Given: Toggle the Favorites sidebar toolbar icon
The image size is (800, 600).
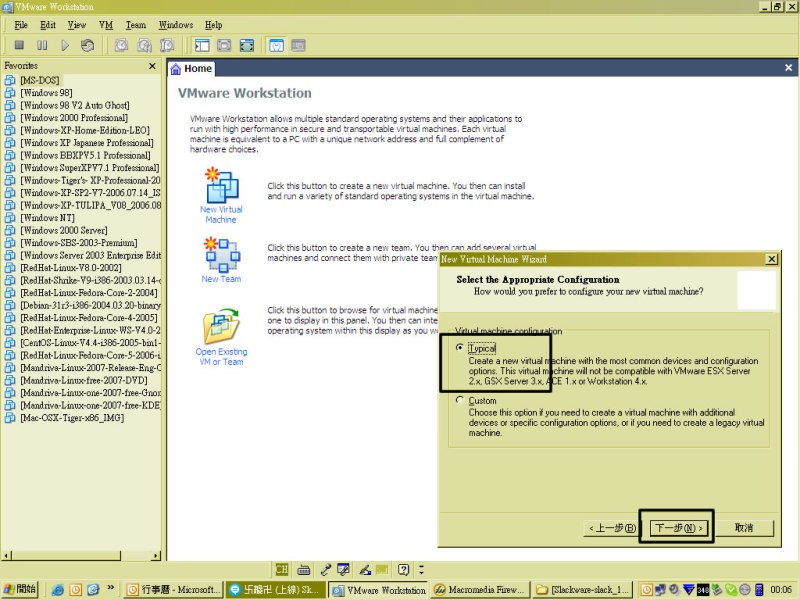Looking at the screenshot, I should [202, 45].
